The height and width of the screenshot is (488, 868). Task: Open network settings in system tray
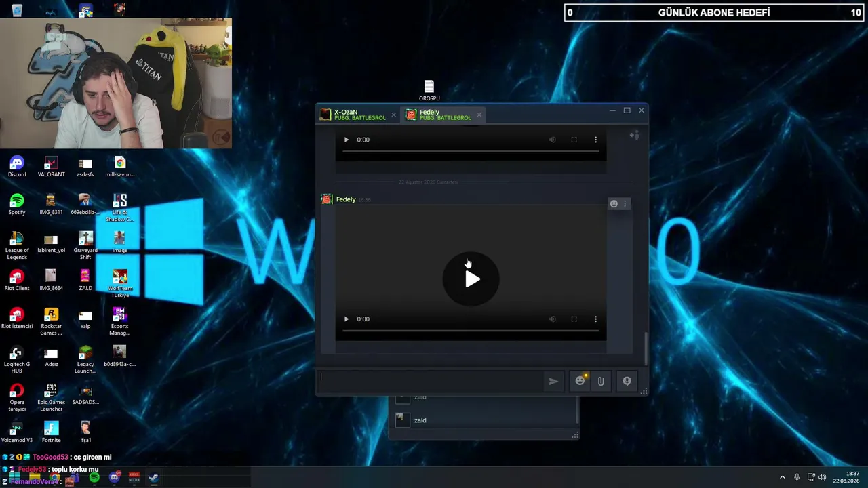point(810,477)
